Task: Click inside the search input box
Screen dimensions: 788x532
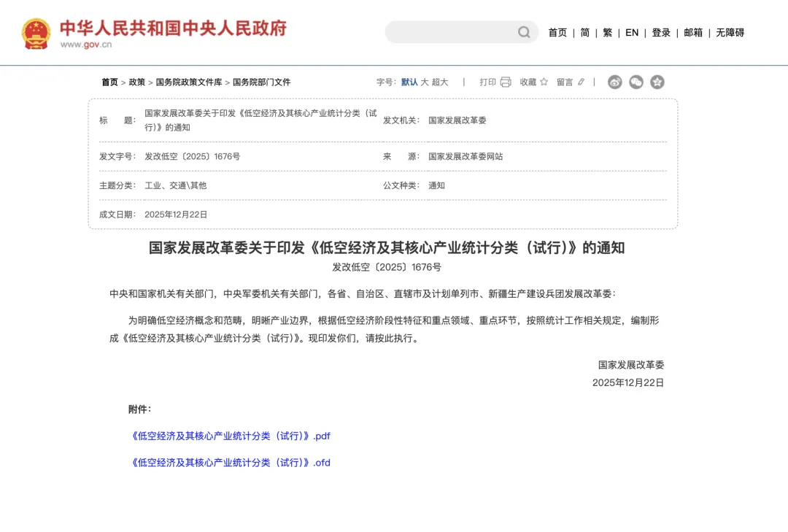Action: coord(449,32)
